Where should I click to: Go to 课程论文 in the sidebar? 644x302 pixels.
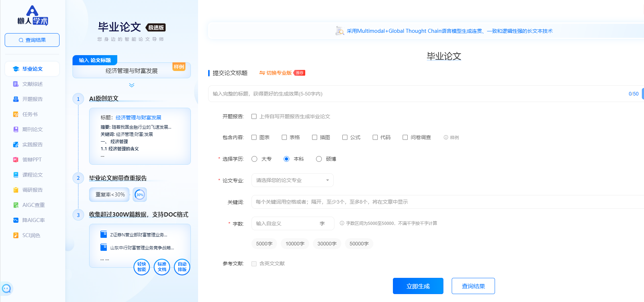point(32,175)
